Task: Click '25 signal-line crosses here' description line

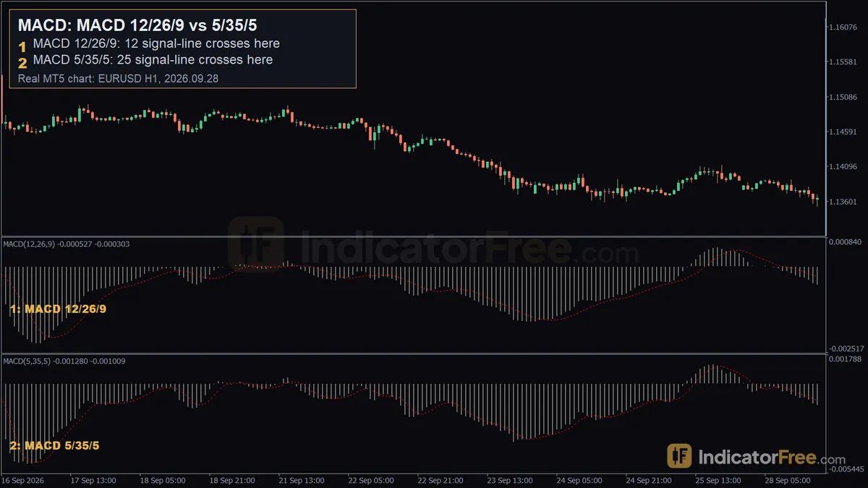Action: point(153,60)
